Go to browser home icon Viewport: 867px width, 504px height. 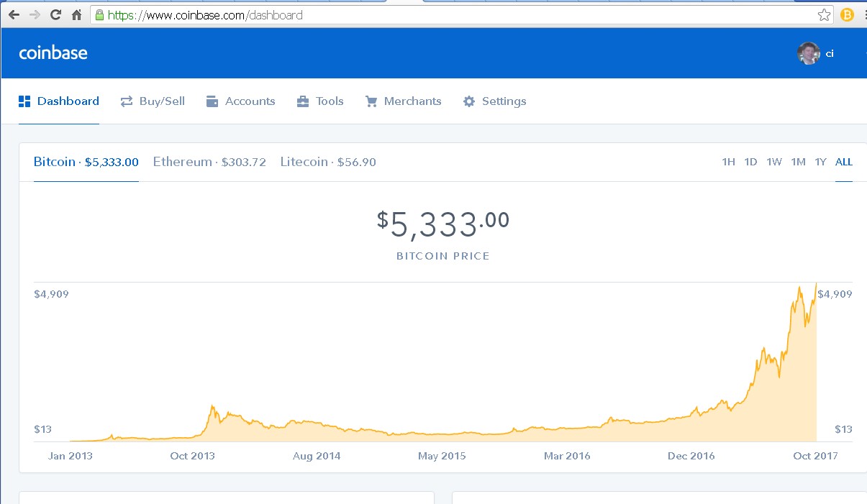76,14
